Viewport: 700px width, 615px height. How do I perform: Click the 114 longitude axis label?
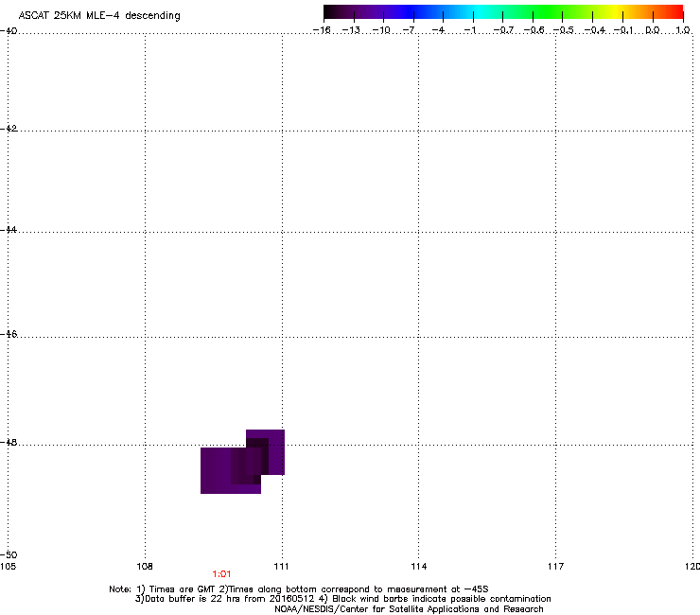(419, 567)
